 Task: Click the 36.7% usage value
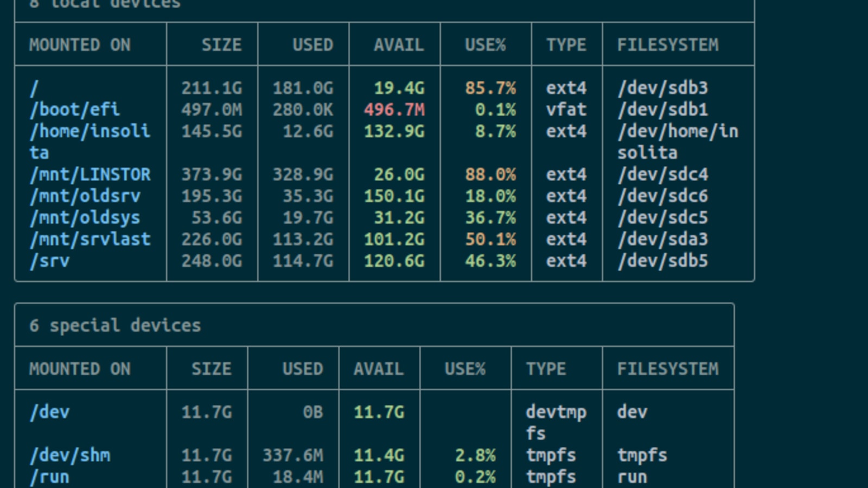tap(490, 218)
